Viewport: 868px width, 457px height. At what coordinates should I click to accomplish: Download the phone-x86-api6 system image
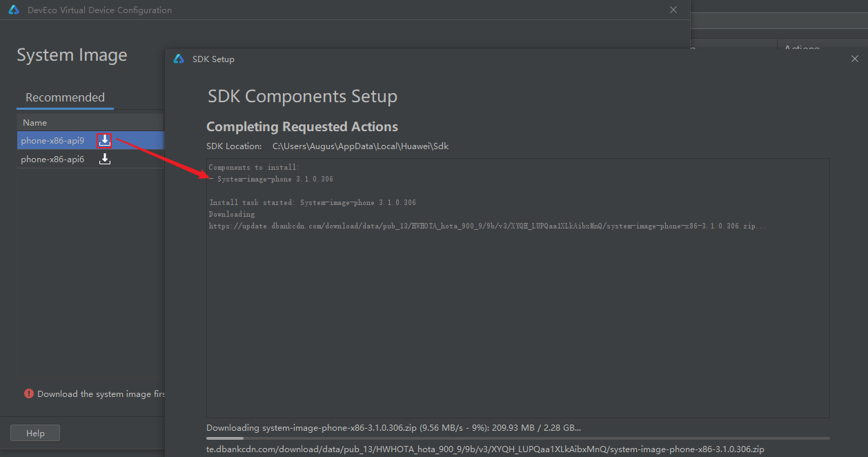pos(104,159)
